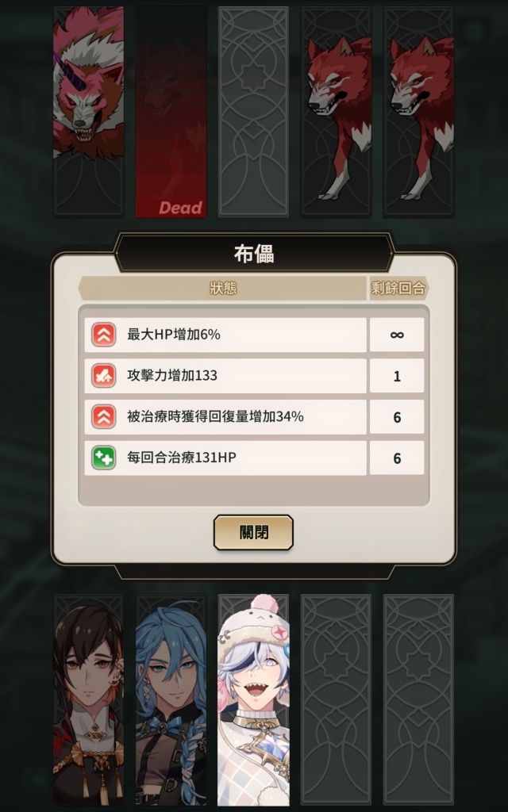Click the 被治療時獲得回復量增加34% buff icon
This screenshot has width=508, height=812.
pos(104,417)
